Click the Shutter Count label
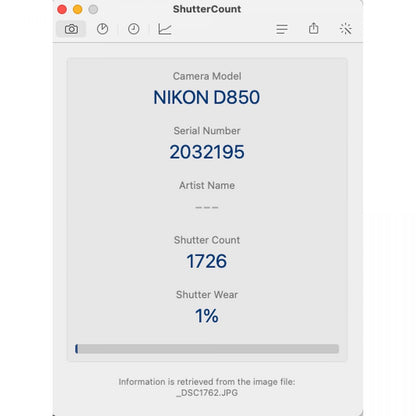The height and width of the screenshot is (416, 416). 207,240
